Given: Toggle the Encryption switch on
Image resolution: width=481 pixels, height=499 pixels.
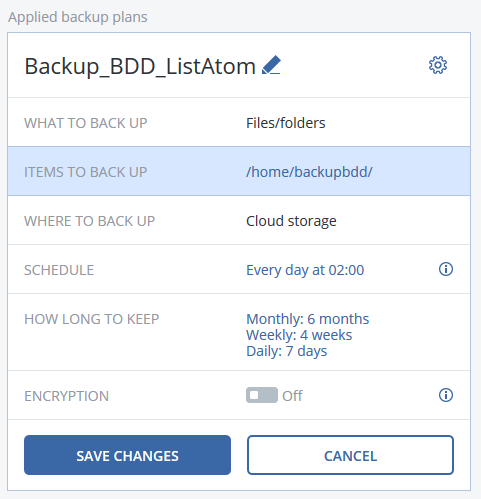Looking at the screenshot, I should 262,395.
